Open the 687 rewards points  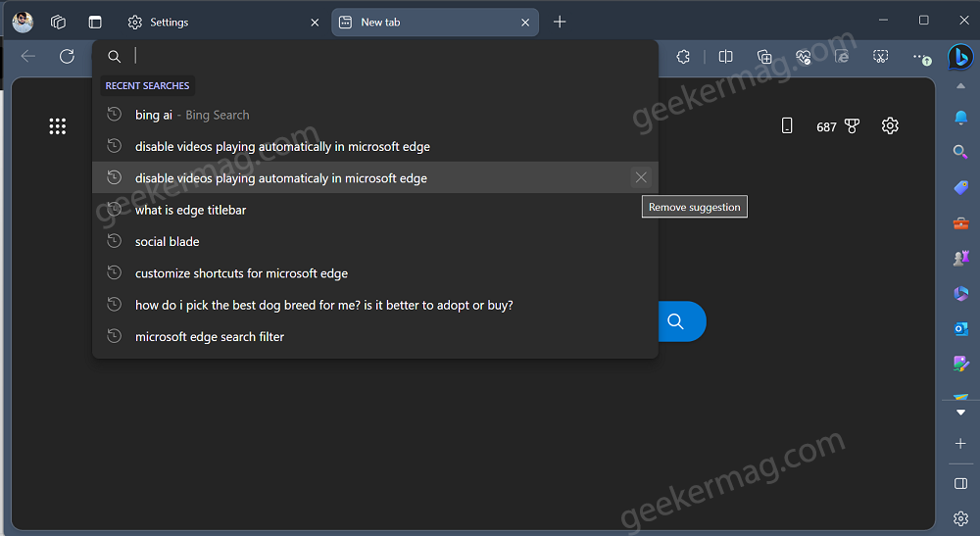838,126
